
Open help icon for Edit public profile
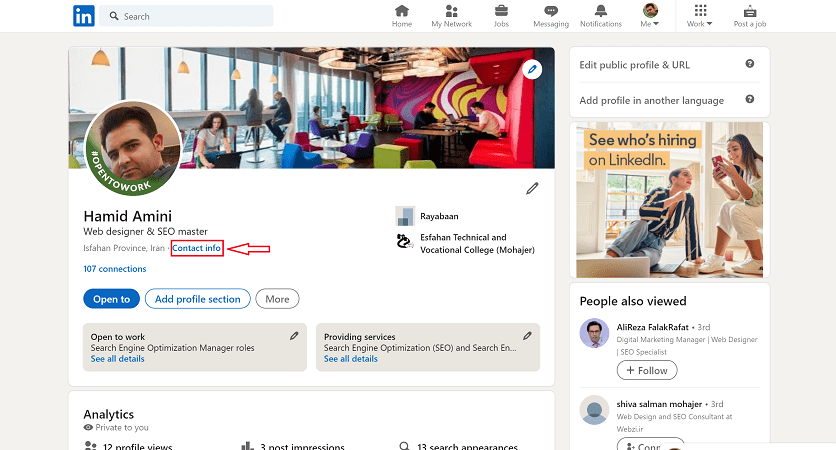point(750,64)
